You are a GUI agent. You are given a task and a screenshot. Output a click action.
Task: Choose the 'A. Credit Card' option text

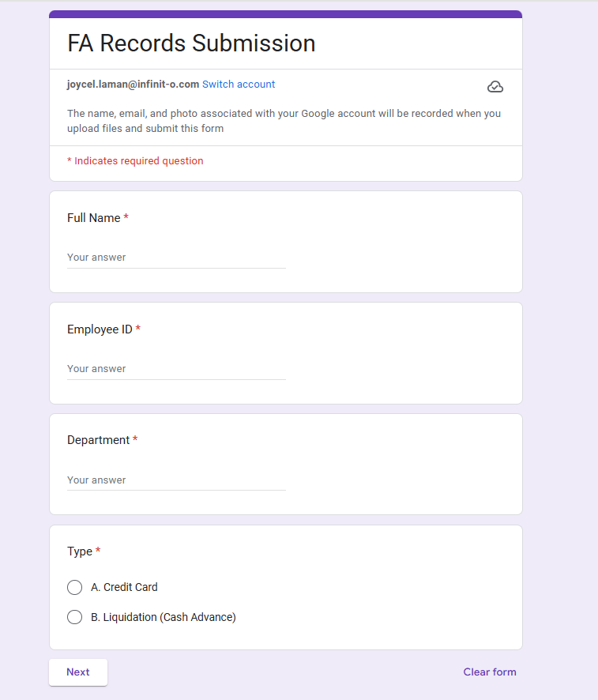point(124,588)
